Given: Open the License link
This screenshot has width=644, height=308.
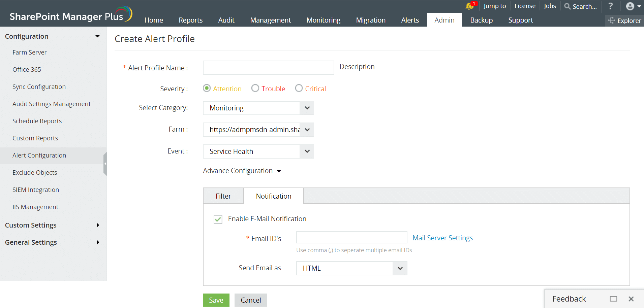Looking at the screenshot, I should [525, 6].
